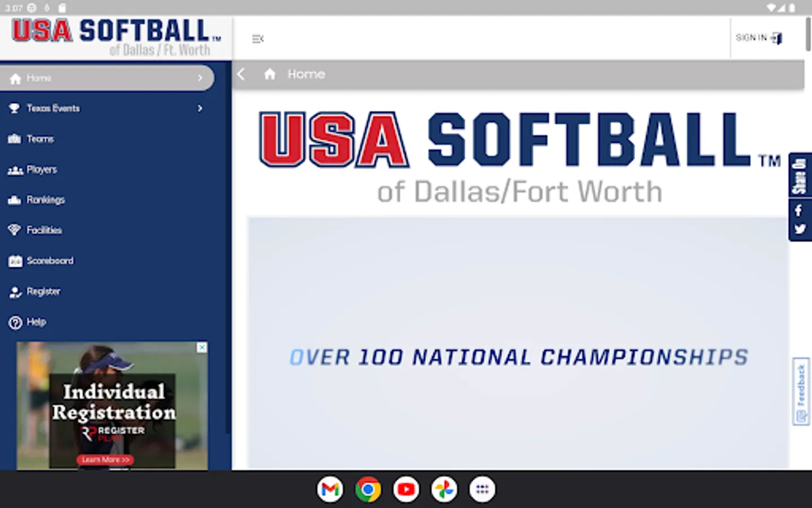The image size is (812, 508).
Task: Expand the Home submenu chevron
Action: click(200, 78)
